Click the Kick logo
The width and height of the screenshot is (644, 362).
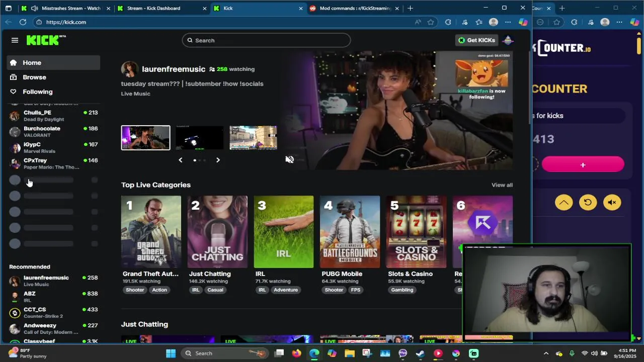[46, 40]
